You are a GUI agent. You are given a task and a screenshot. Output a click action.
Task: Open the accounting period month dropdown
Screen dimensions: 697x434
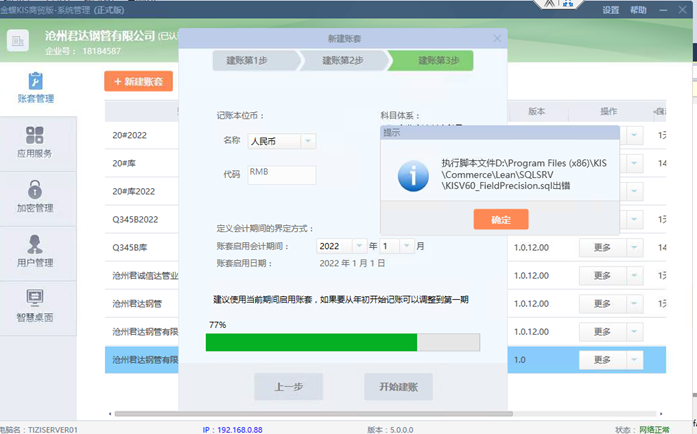point(408,246)
